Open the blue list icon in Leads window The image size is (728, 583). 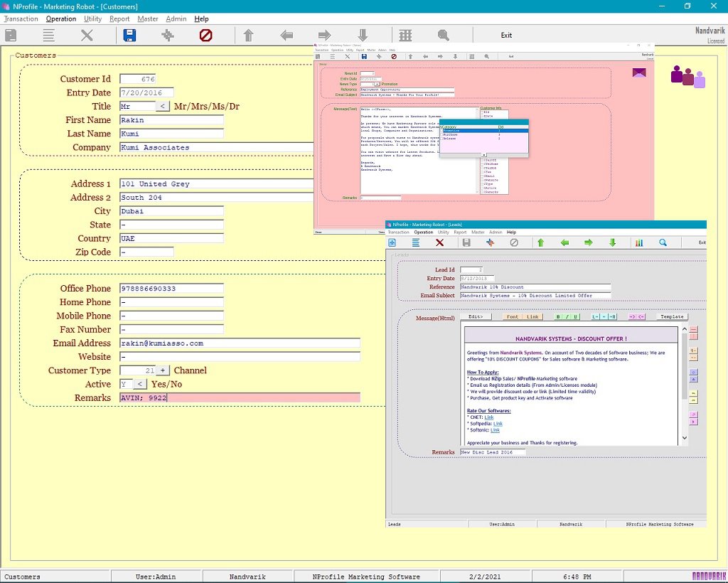[415, 242]
